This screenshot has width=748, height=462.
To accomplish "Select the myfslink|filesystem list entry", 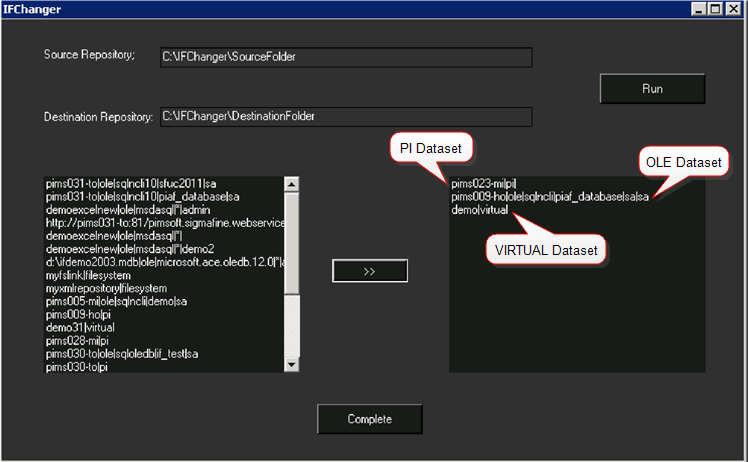I will pos(95,275).
